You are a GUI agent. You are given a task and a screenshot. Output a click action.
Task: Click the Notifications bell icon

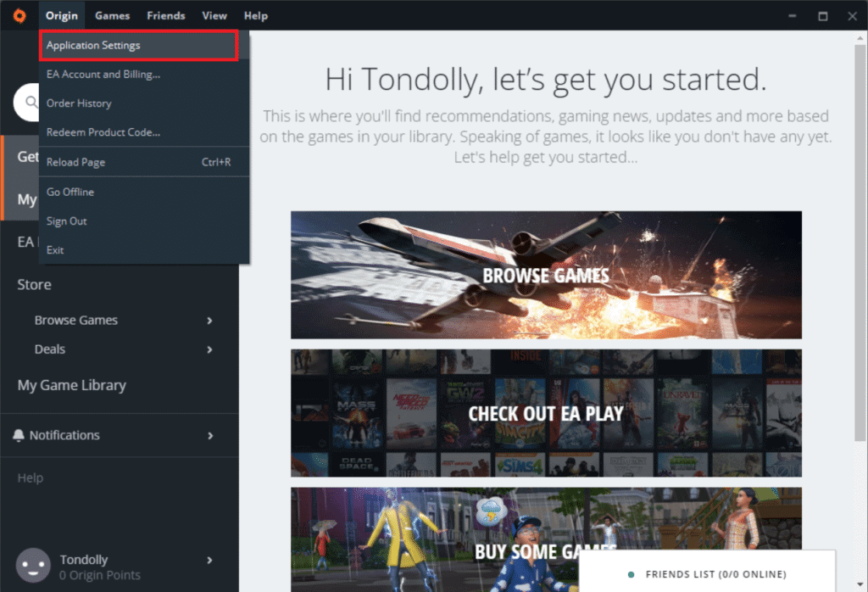20,435
